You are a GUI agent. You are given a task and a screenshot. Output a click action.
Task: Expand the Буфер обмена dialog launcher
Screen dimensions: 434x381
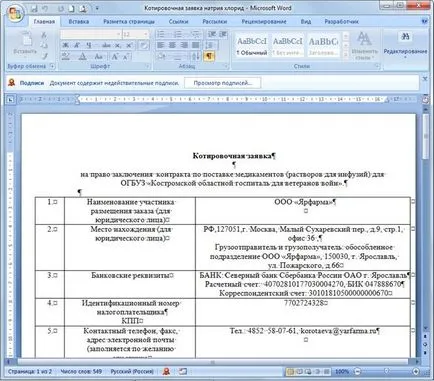click(52, 66)
